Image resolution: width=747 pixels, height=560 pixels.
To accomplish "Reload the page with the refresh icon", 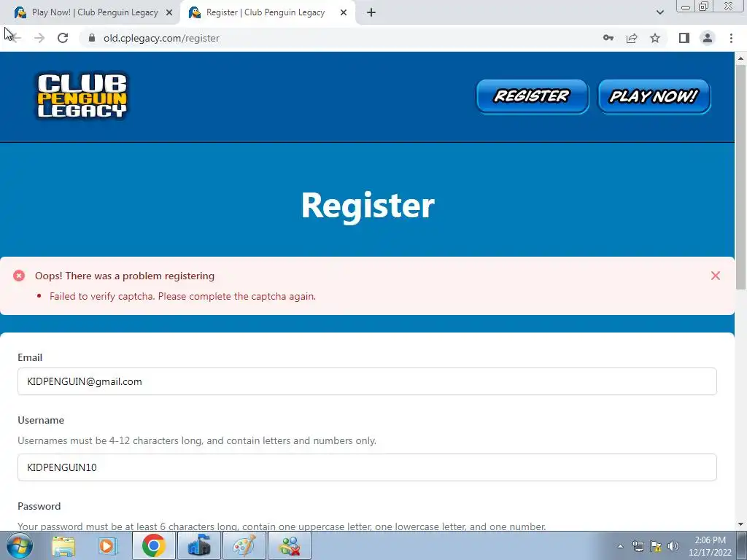I will pos(63,38).
